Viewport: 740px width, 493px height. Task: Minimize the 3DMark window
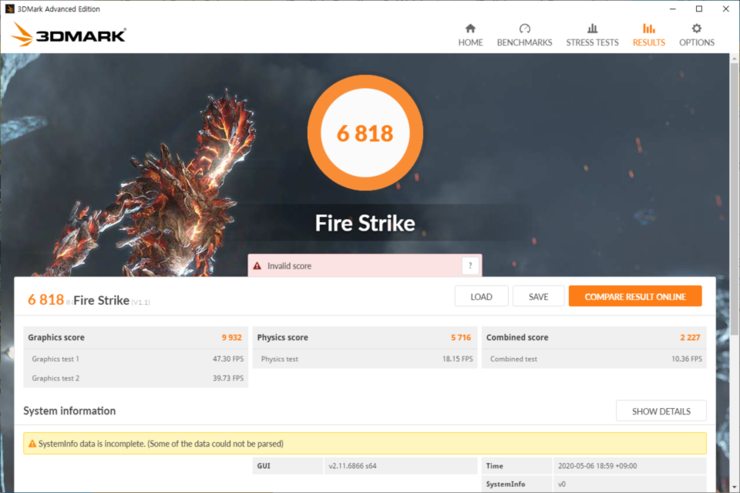[673, 8]
